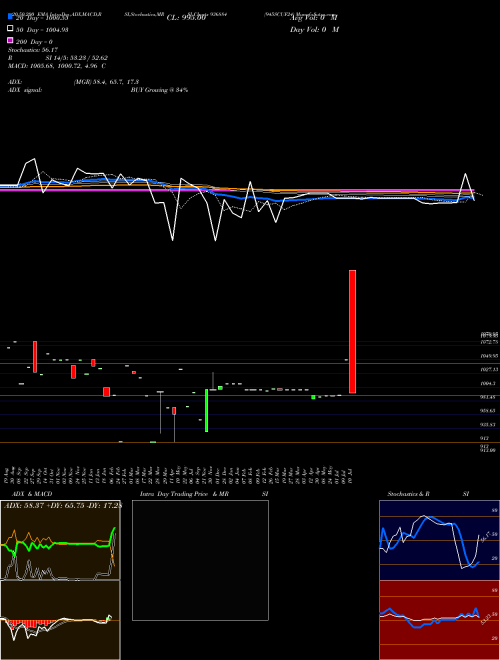Click the 'Stochastics & R' panel title
The image size is (500, 660).
coord(408,494)
